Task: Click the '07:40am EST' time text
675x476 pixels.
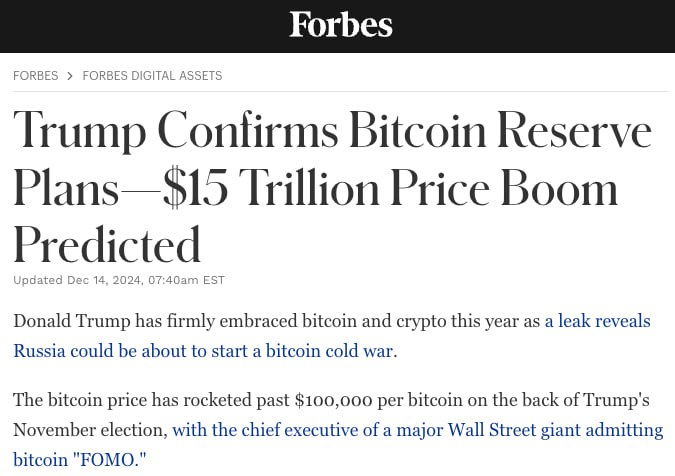Action: click(x=186, y=281)
